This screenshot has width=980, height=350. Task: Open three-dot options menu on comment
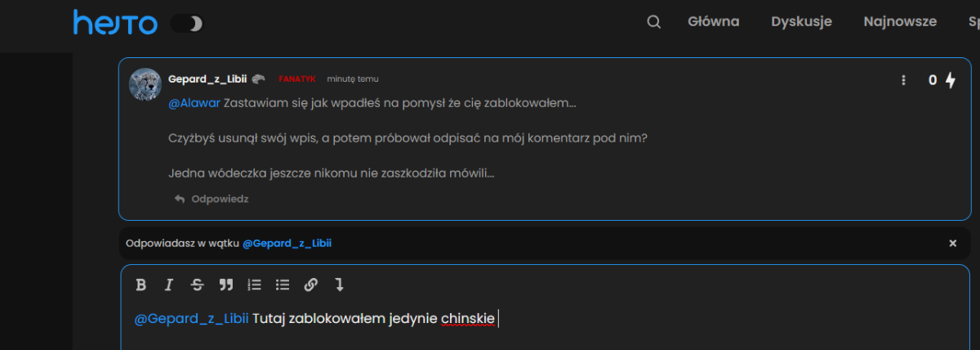click(x=903, y=80)
